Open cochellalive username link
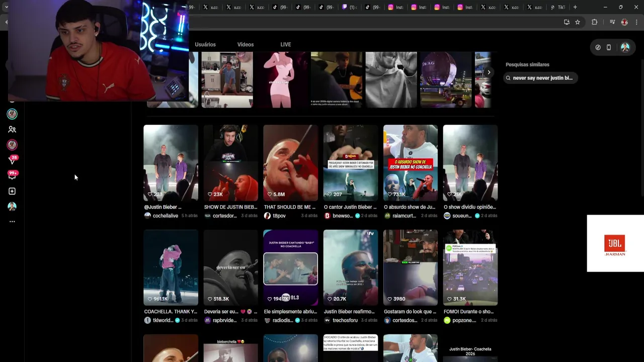644x362 pixels. click(x=166, y=216)
